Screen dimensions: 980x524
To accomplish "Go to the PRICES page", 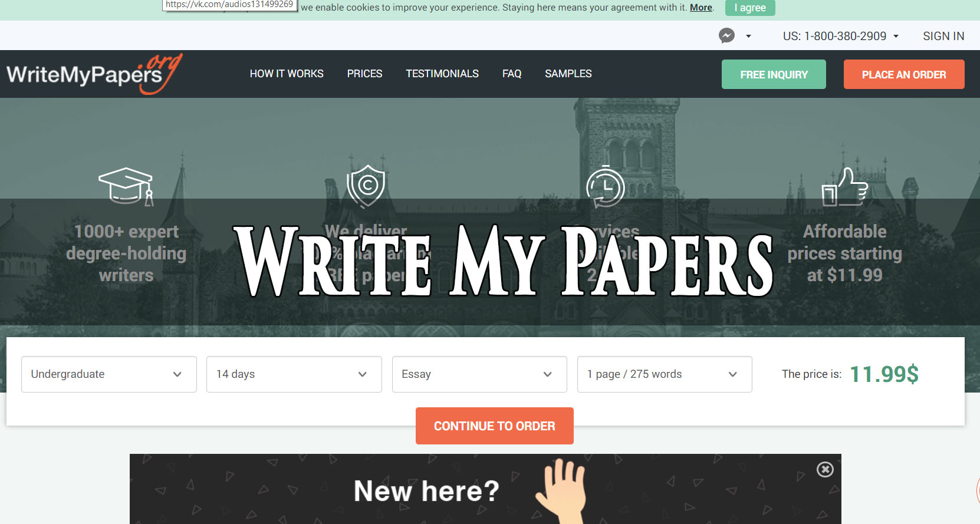I will [364, 74].
